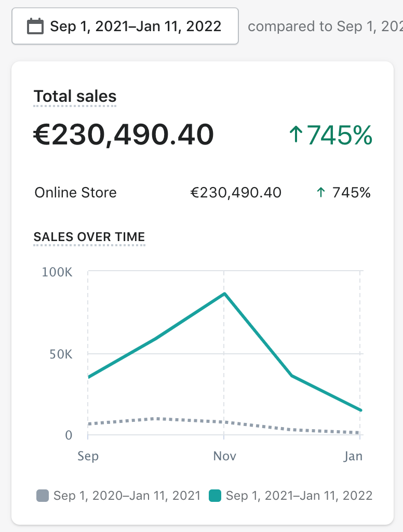
Task: Click the SALES OVER TIME label
Action: click(x=89, y=237)
